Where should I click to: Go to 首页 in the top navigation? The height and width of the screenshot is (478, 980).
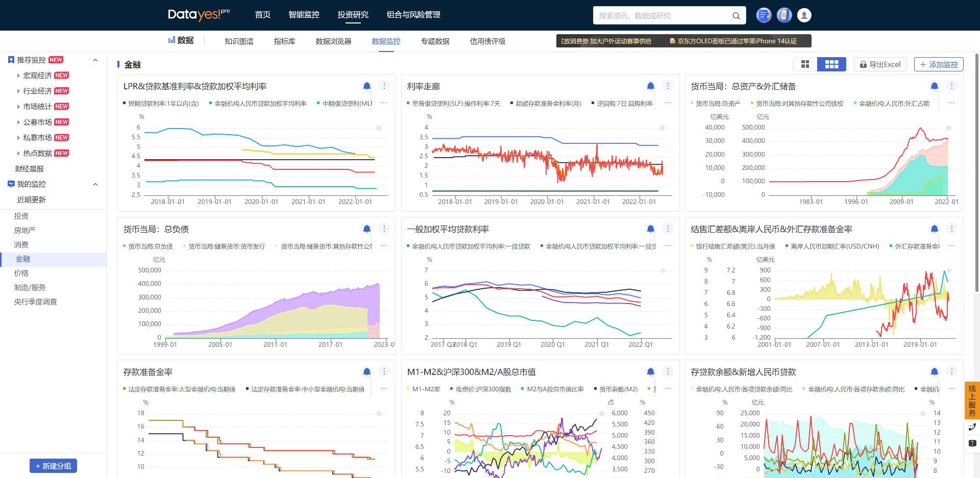[x=262, y=15]
